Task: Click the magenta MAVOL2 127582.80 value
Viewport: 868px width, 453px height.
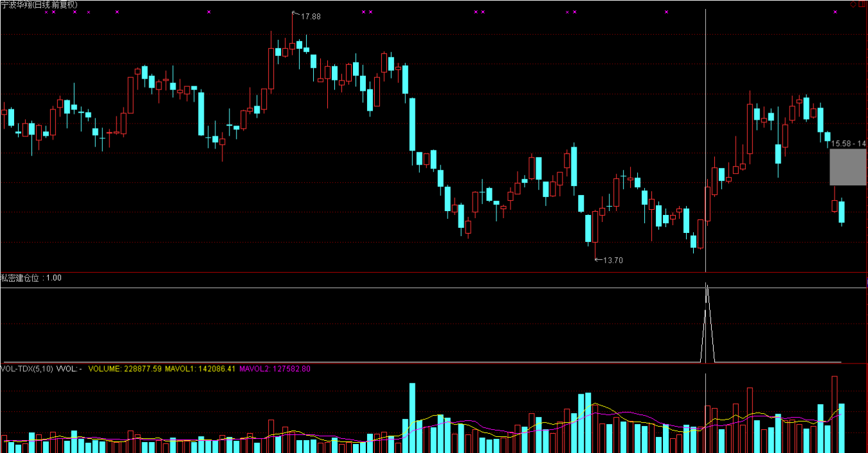Action: pos(275,369)
